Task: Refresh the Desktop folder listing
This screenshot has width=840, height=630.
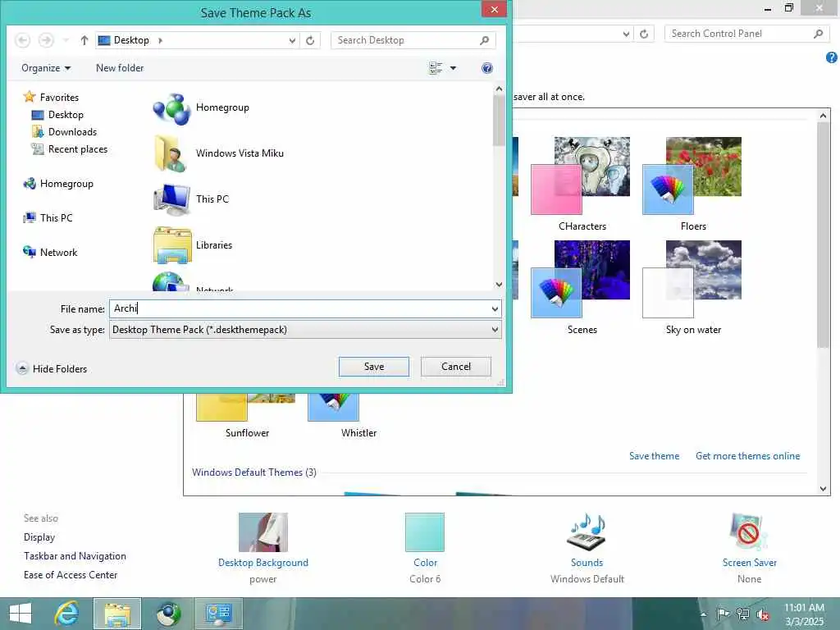Action: point(310,40)
